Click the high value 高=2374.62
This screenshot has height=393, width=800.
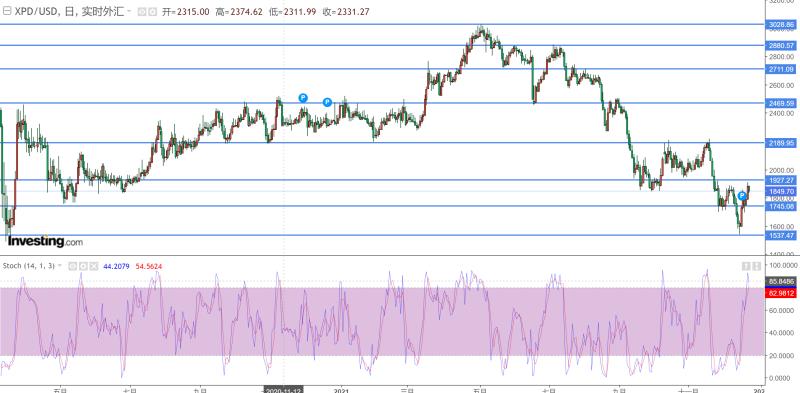click(x=239, y=12)
